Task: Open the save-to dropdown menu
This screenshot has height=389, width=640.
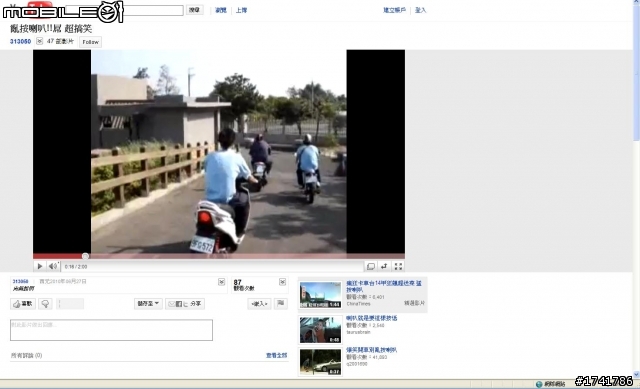Action: coord(148,304)
